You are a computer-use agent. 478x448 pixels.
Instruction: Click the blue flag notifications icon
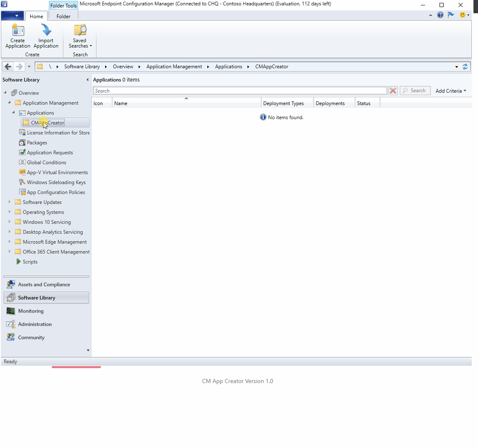point(451,15)
